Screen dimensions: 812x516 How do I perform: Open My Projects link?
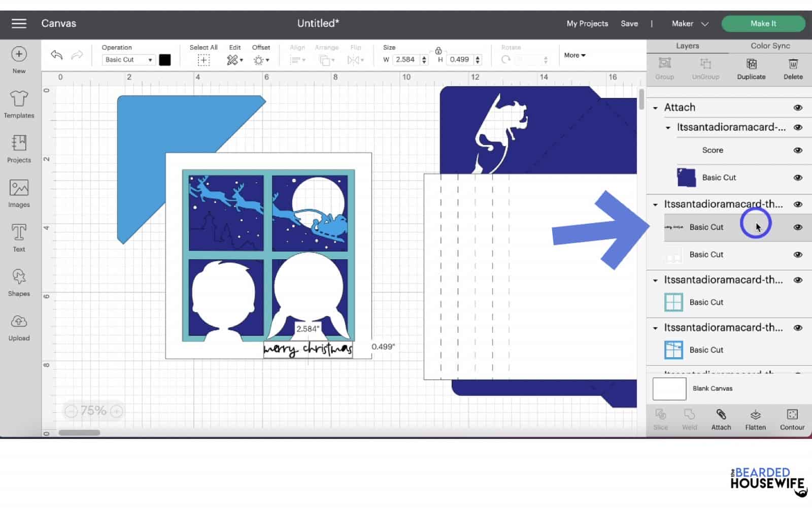[x=587, y=24]
